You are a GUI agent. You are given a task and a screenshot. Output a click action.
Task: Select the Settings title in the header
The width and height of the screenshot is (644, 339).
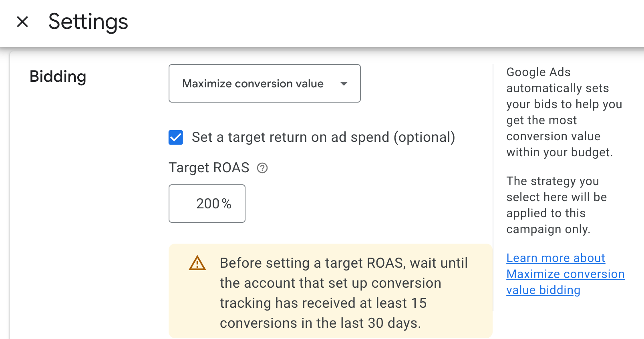click(88, 22)
